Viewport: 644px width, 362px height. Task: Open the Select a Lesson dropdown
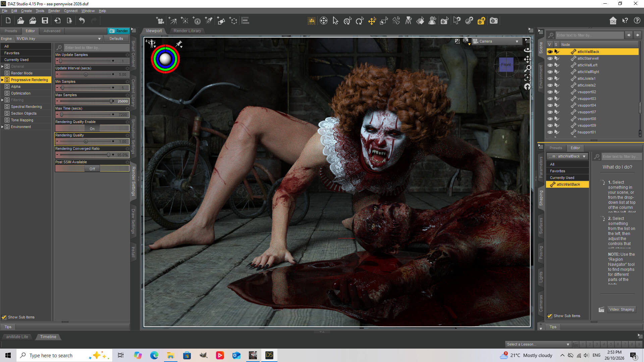point(538,344)
